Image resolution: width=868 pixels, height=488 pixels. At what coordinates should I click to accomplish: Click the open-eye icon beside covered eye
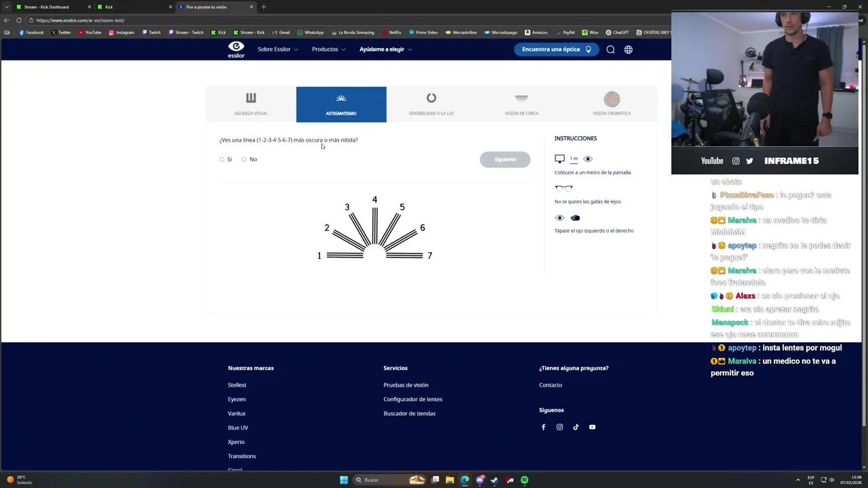[x=559, y=218]
